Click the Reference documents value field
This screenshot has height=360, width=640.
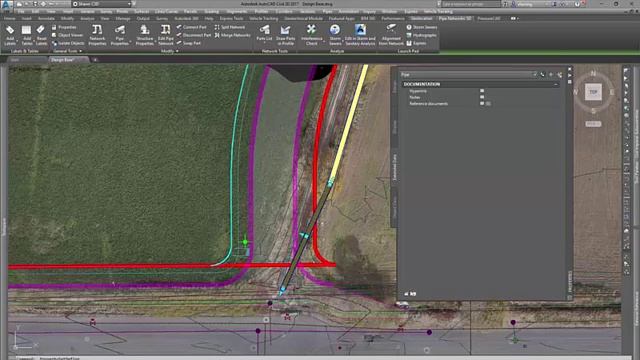pyautogui.click(x=520, y=104)
